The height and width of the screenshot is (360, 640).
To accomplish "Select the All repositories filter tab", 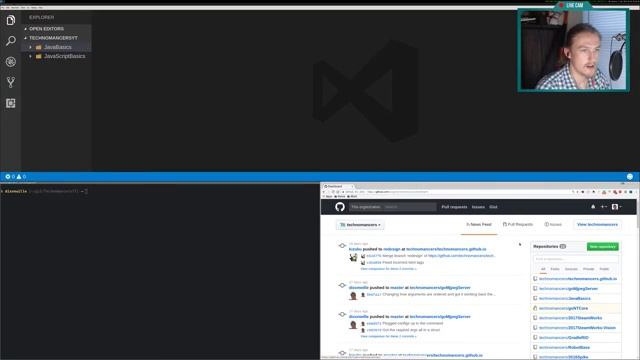I will tap(543, 269).
